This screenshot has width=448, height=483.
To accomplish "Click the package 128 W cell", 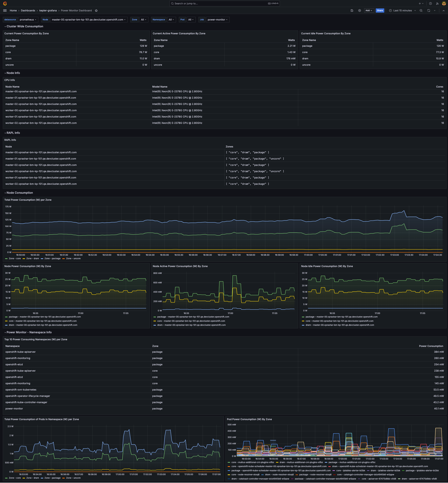I will click(143, 46).
